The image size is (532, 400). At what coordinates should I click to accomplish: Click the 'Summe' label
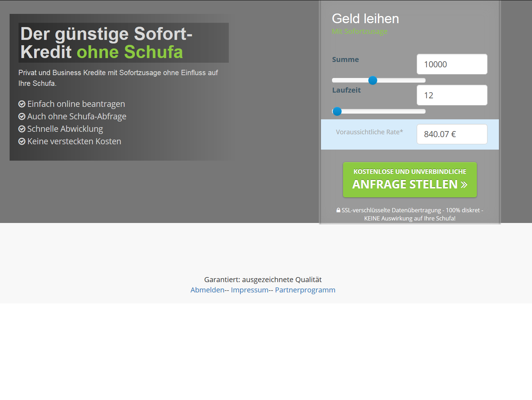pos(345,59)
